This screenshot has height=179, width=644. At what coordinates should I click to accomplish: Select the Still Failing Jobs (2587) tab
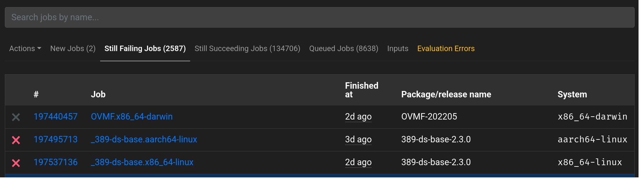145,49
